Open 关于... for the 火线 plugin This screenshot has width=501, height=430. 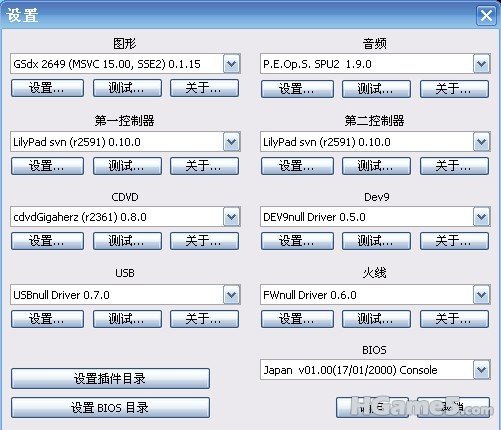pyautogui.click(x=454, y=319)
